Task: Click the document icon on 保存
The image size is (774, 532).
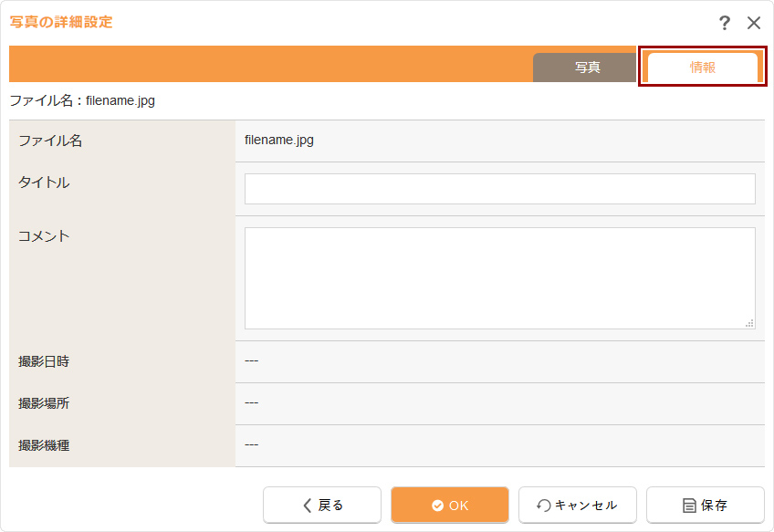Action: tap(690, 506)
